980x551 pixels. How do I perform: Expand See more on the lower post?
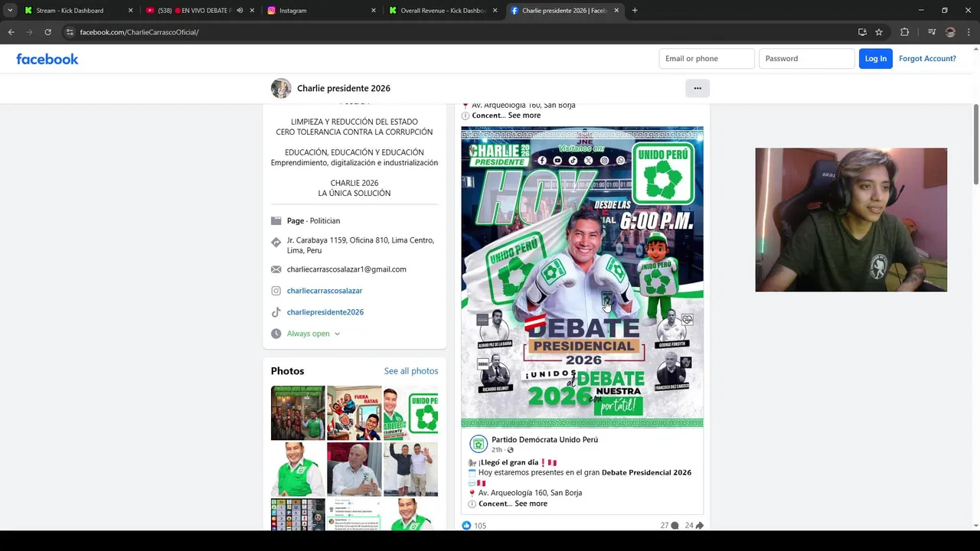tap(531, 504)
